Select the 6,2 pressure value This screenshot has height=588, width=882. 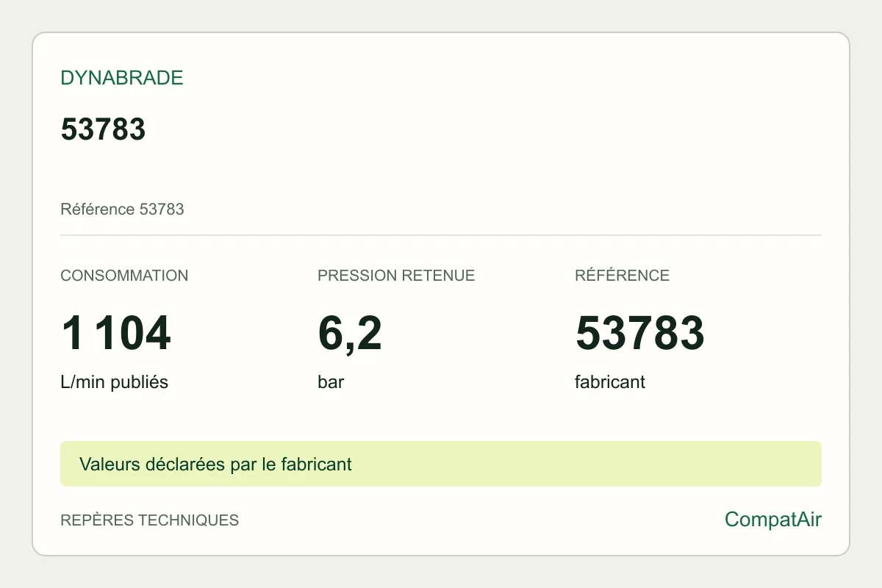coord(350,334)
